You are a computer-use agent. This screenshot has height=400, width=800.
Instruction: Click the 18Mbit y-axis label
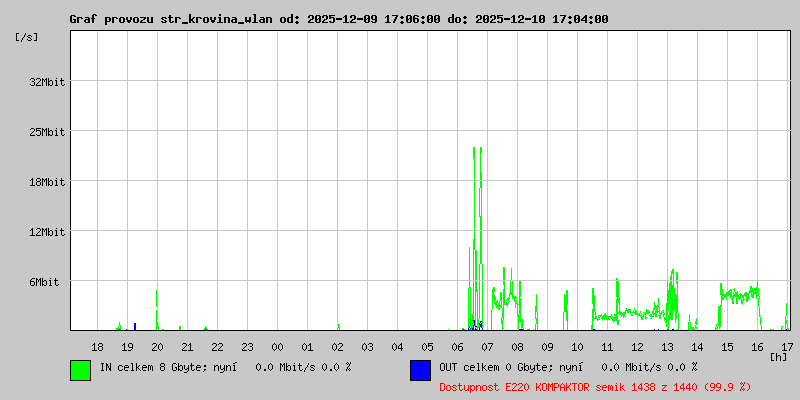[x=47, y=182]
